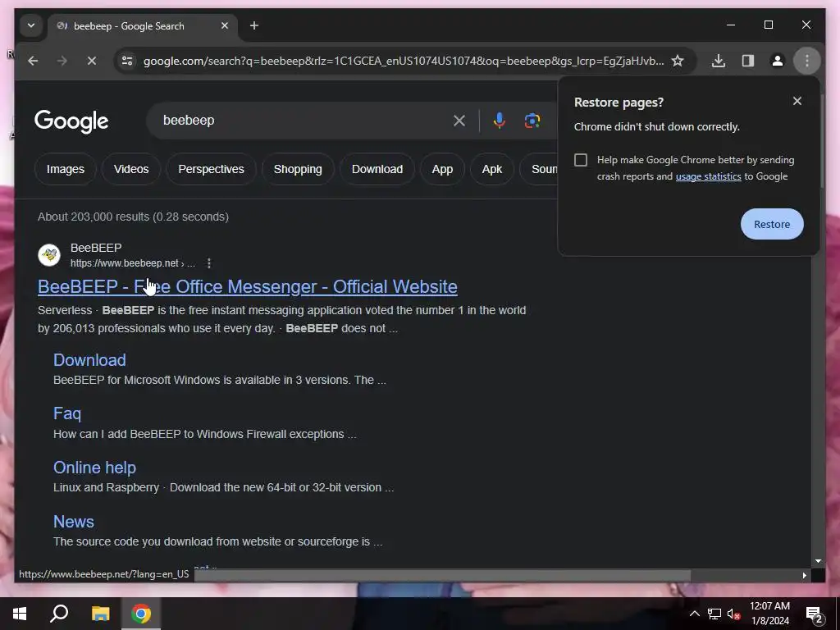Image resolution: width=840 pixels, height=630 pixels.
Task: Click the BeeBEEP site favicon
Action: click(x=49, y=255)
